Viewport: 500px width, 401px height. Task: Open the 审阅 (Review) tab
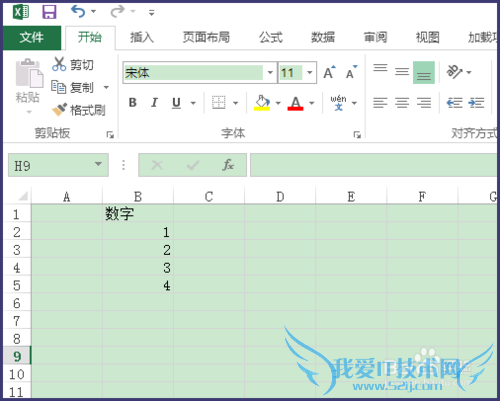pyautogui.click(x=375, y=37)
